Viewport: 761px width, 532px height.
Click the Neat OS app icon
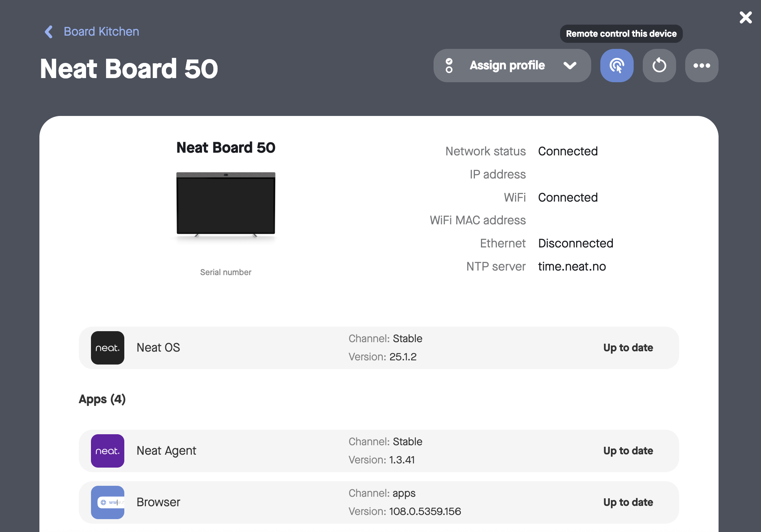tap(108, 348)
